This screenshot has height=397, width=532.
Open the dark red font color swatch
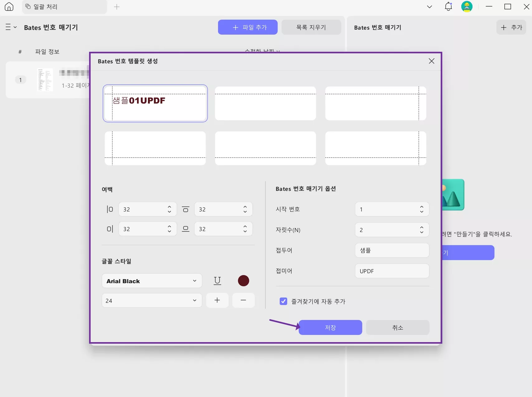243,281
